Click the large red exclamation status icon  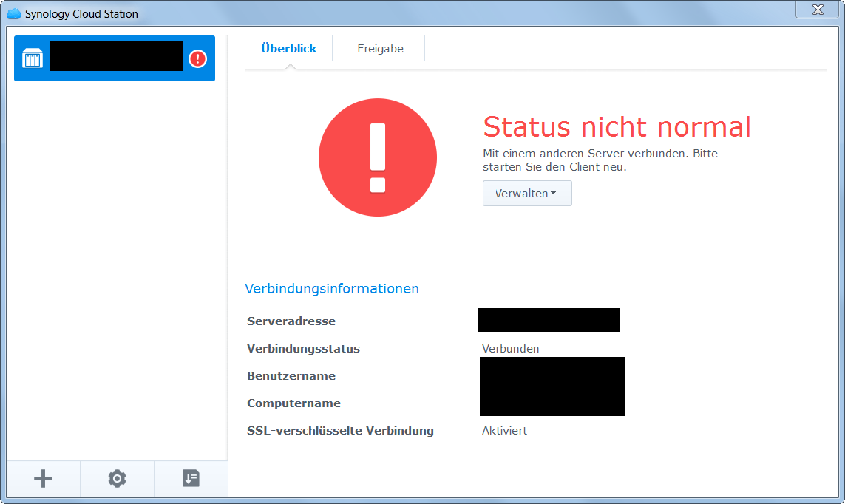click(377, 157)
